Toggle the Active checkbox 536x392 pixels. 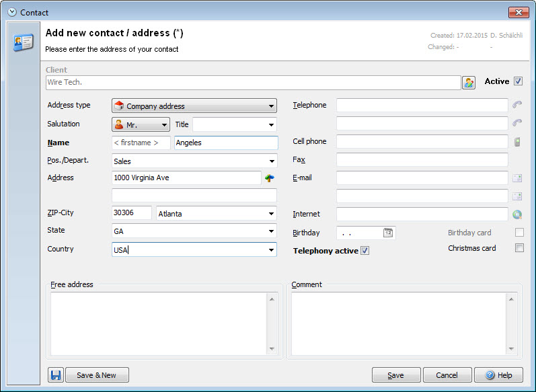click(519, 81)
